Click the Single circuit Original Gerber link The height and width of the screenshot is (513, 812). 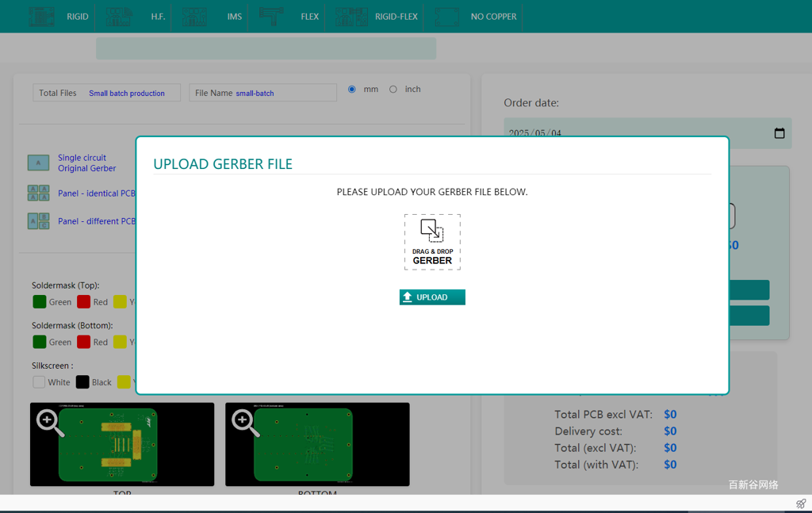[86, 163]
